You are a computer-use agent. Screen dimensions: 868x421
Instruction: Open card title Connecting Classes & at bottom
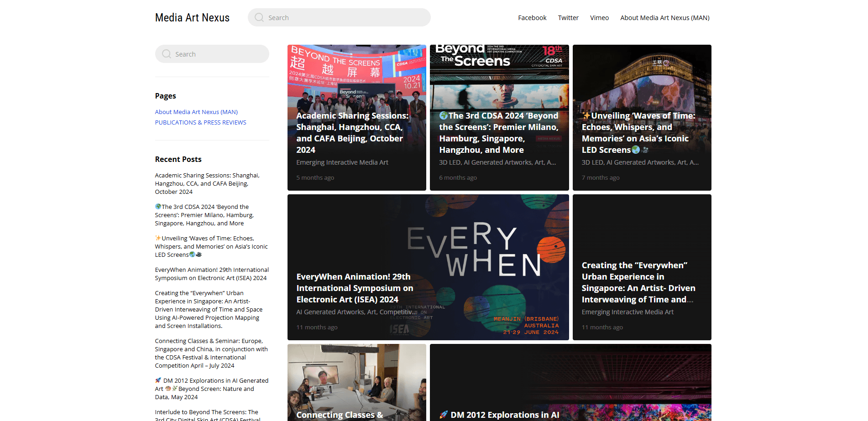340,415
